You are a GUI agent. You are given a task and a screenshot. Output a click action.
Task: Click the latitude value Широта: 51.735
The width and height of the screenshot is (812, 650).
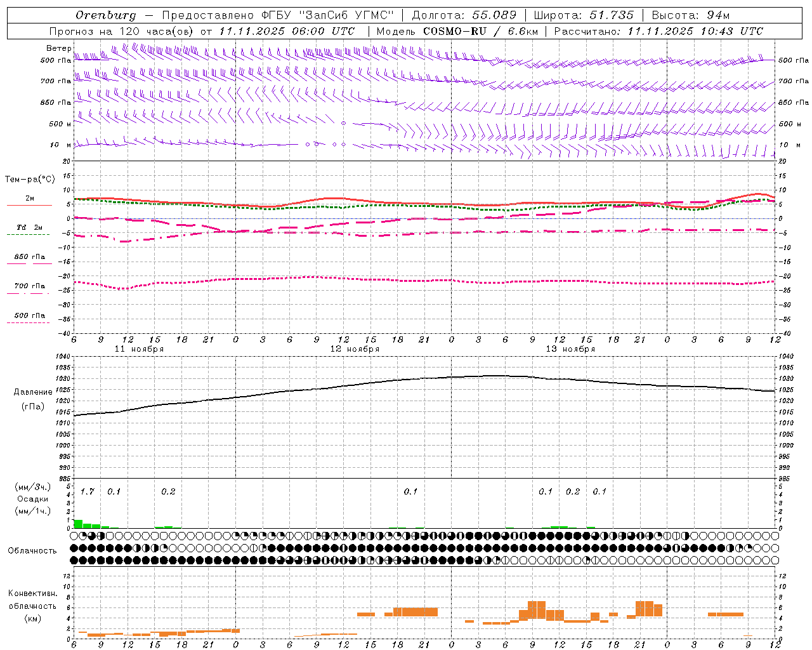(x=584, y=15)
